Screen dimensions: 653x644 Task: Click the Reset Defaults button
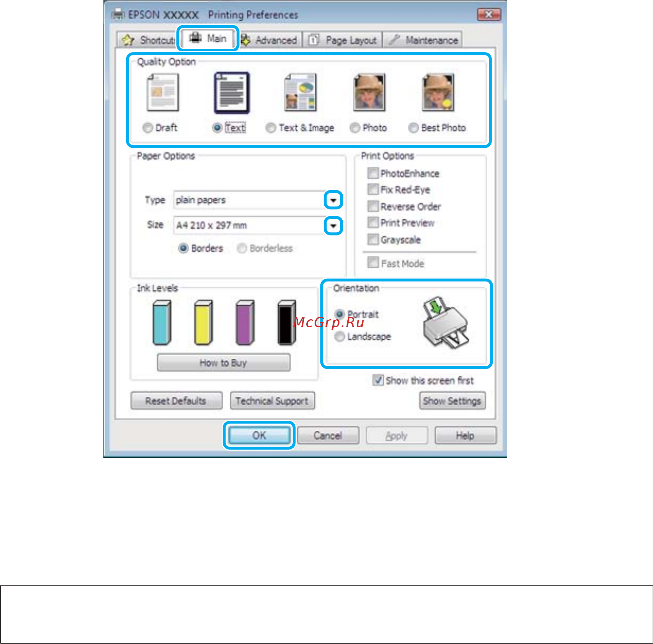[x=176, y=401]
